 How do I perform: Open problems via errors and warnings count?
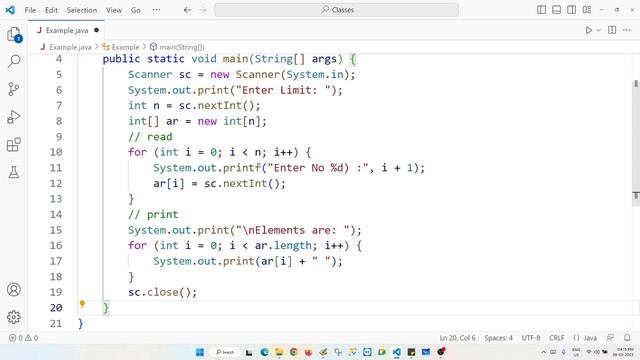click(x=24, y=338)
